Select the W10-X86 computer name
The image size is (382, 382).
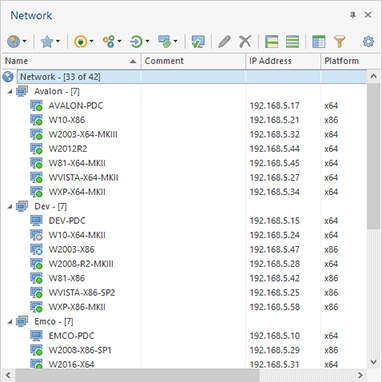coord(67,120)
